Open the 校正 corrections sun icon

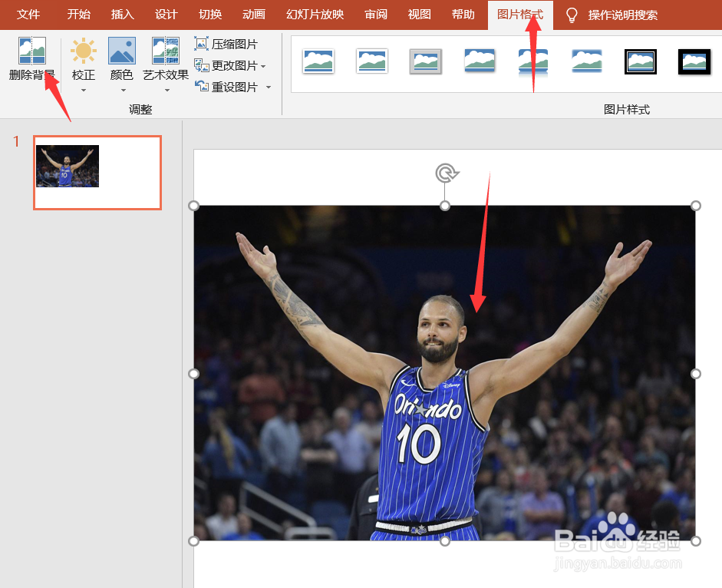coord(84,51)
